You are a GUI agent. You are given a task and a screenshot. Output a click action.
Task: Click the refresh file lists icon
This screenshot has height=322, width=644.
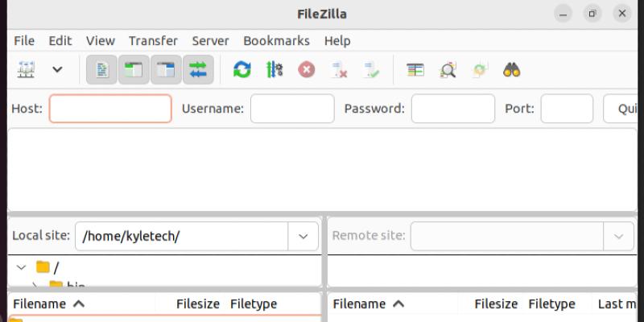pos(242,70)
